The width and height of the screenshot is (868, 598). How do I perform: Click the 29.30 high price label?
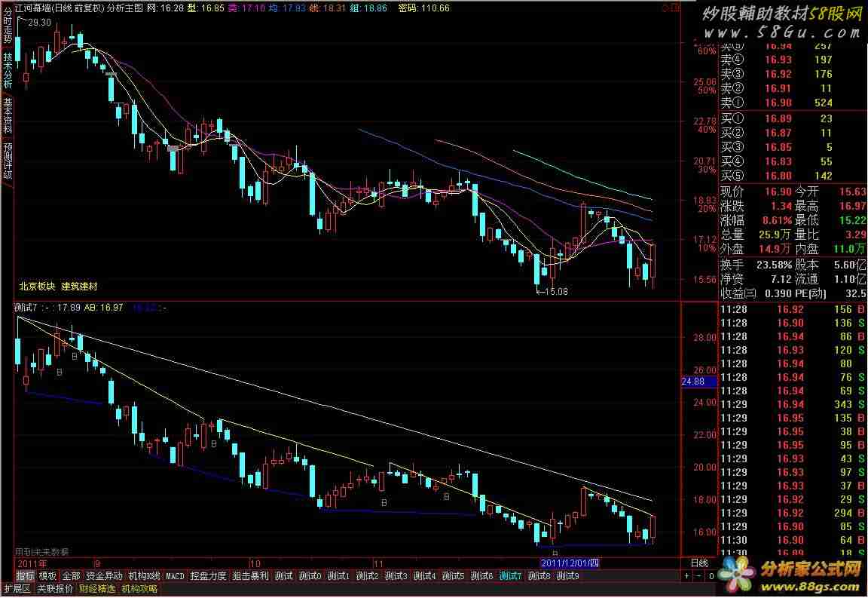click(38, 23)
